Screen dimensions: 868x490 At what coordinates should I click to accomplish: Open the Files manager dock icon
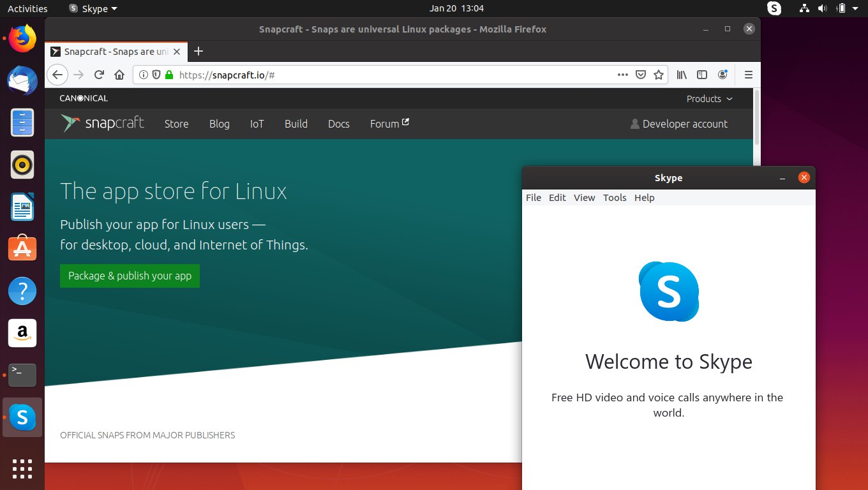pyautogui.click(x=22, y=122)
